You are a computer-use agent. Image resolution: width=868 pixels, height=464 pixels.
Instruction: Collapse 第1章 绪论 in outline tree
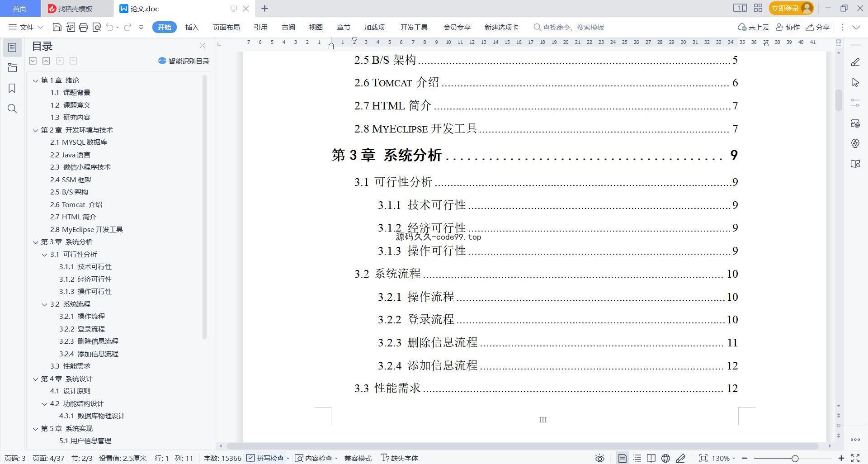point(35,80)
